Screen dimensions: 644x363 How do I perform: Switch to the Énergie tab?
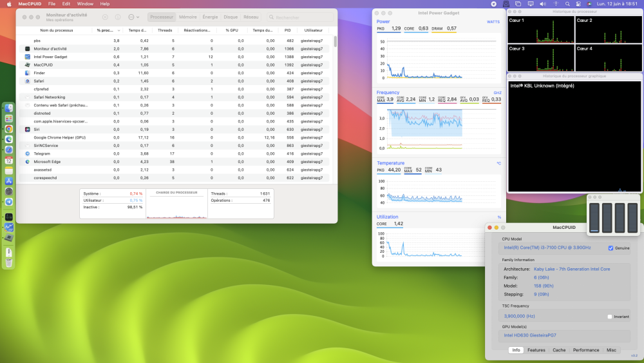pos(210,17)
